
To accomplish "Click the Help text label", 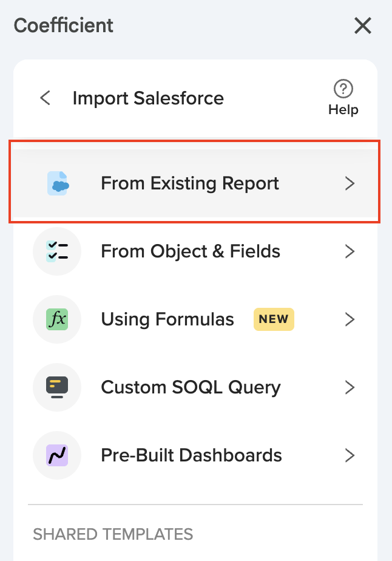I will click(x=343, y=110).
